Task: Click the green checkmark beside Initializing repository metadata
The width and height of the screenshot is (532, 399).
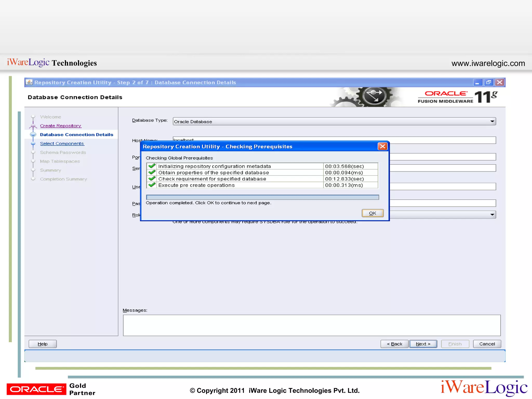Action: (152, 166)
